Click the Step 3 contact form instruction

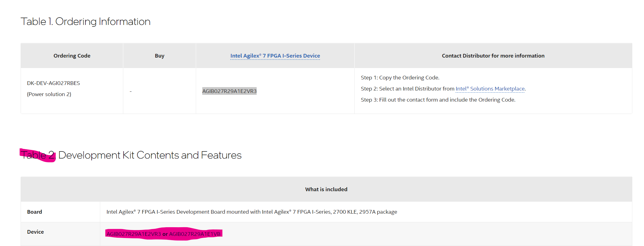click(x=438, y=100)
